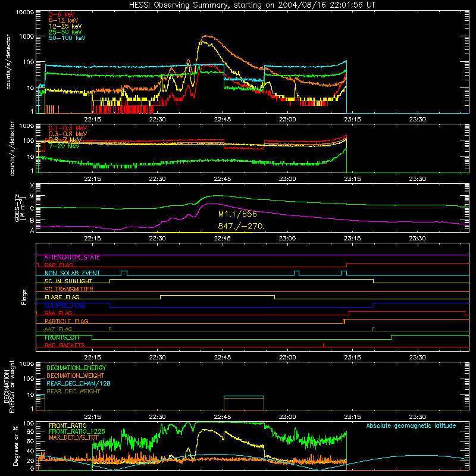The height and width of the screenshot is (476, 476).
Task: Click the 22:30 time tick under keV panel
Action: 157,120
